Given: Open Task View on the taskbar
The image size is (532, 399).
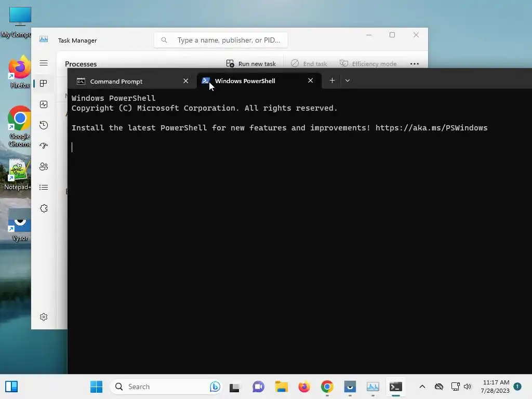Looking at the screenshot, I should (235, 387).
